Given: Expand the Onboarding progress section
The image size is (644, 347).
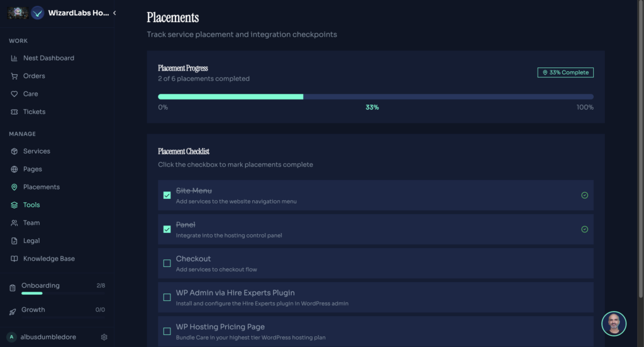Looking at the screenshot, I should coord(57,287).
